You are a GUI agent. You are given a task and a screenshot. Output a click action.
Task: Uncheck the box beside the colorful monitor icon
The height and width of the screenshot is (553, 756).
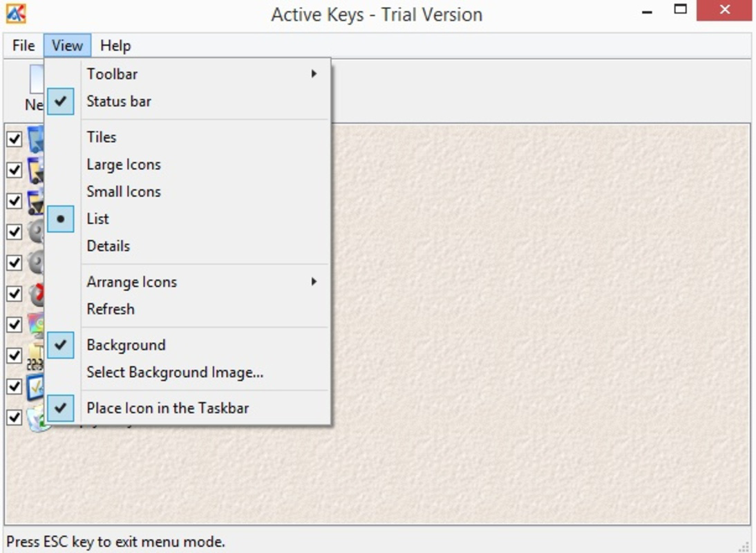pyautogui.click(x=14, y=324)
